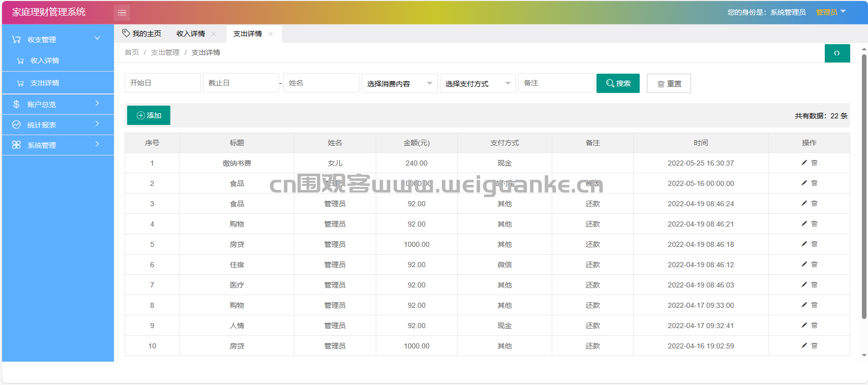Screen dimensions: 868x385
Task: Toggle the sidebar collapse hamburger icon
Action: pyautogui.click(x=122, y=13)
